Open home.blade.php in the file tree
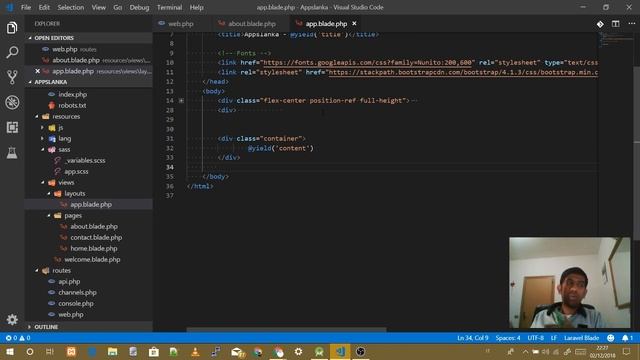The image size is (640, 360). pyautogui.click(x=93, y=248)
